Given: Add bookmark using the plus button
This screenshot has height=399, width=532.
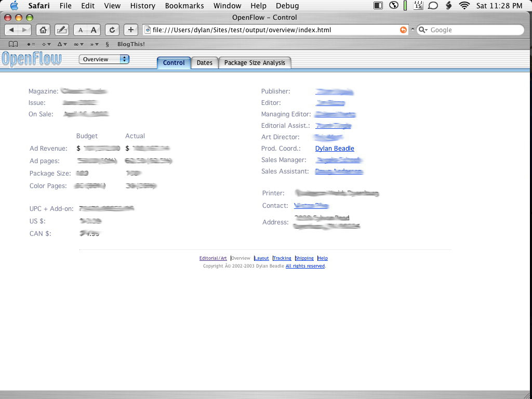Looking at the screenshot, I should pos(130,30).
